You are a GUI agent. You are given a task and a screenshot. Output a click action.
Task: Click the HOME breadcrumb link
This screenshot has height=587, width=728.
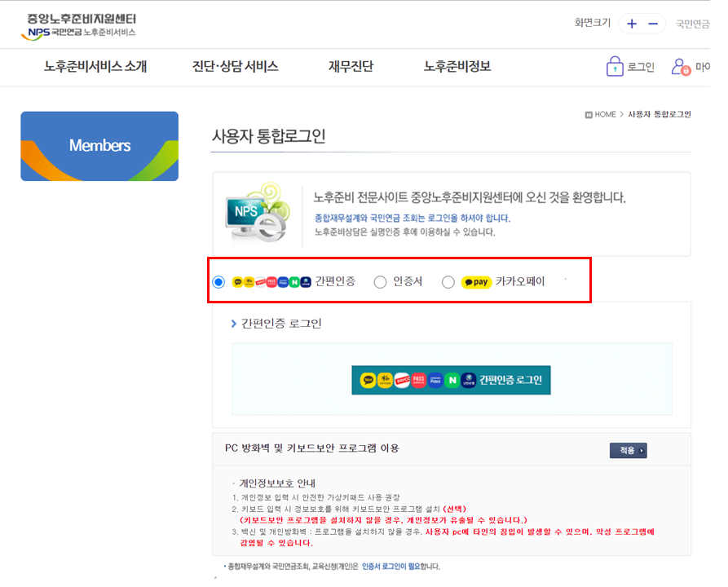[x=602, y=114]
